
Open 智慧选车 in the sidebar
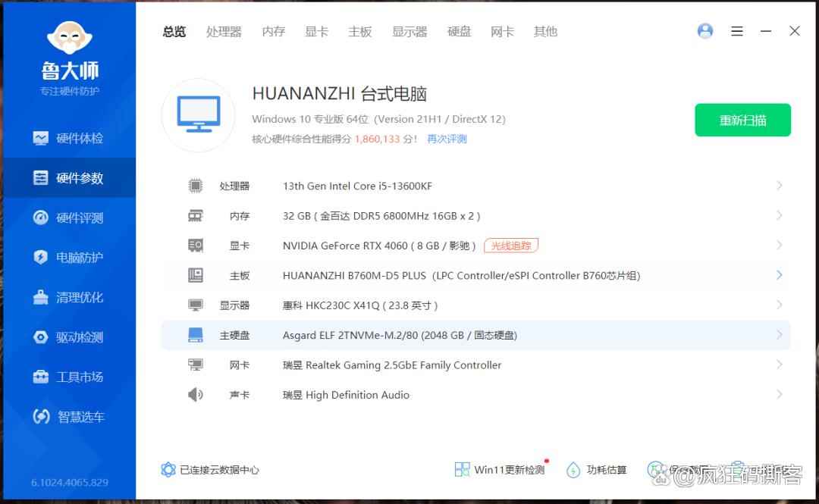[68, 416]
